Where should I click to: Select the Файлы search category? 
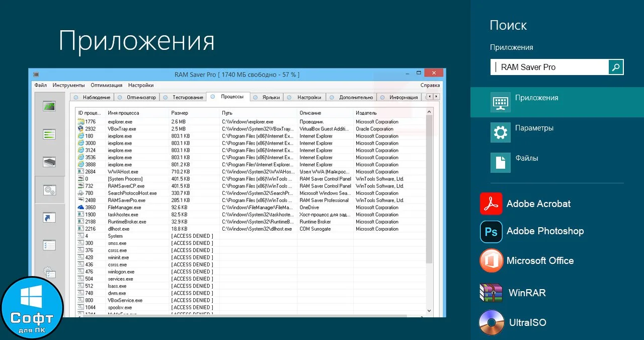[557, 163]
